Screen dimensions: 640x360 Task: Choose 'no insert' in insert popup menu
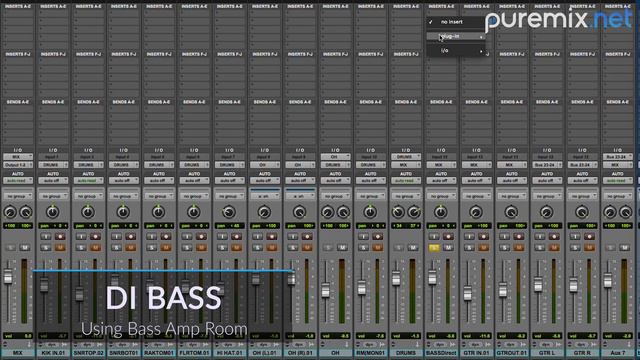[x=456, y=22]
